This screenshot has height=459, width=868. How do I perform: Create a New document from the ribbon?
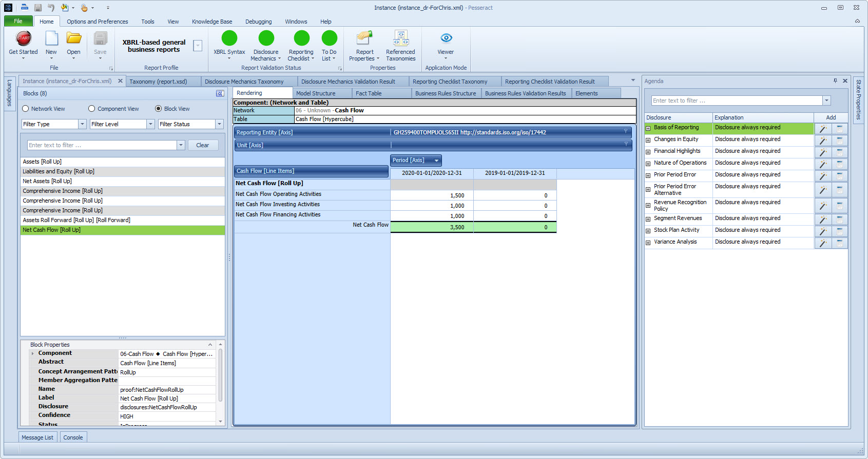[x=51, y=38]
